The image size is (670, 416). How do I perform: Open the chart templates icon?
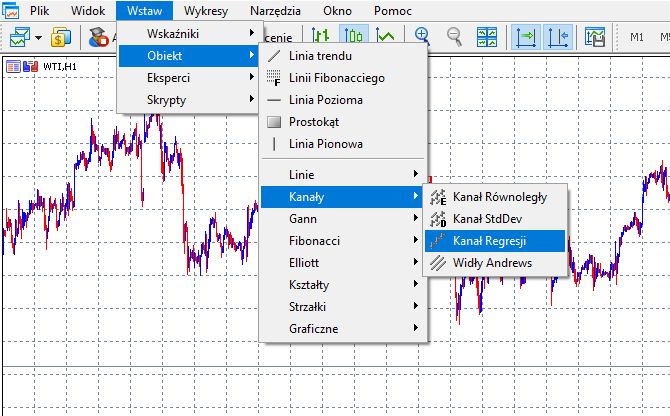click(x=595, y=37)
